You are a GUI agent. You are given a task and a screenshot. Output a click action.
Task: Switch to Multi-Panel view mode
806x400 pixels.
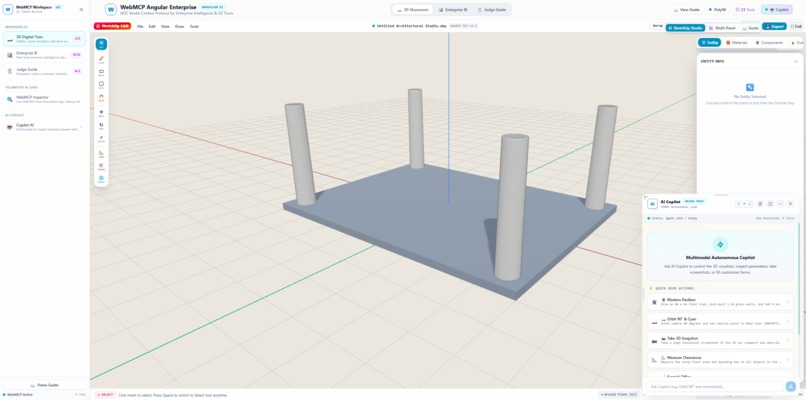[722, 28]
